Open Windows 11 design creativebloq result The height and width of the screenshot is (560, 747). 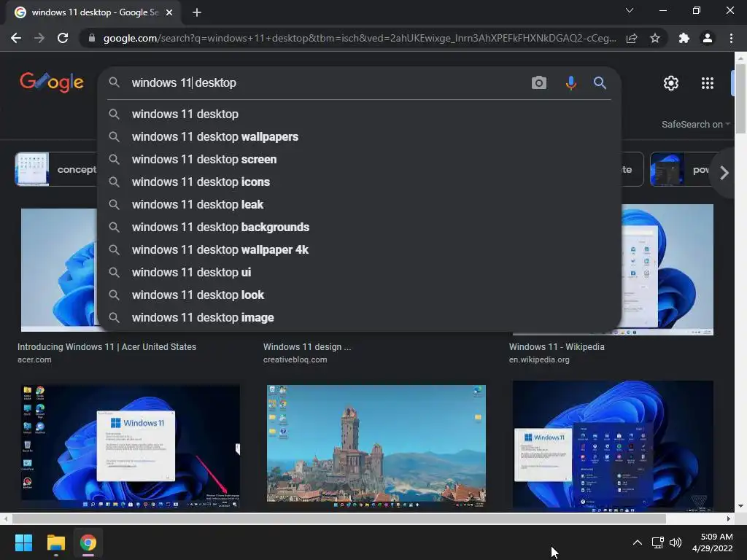click(x=307, y=346)
